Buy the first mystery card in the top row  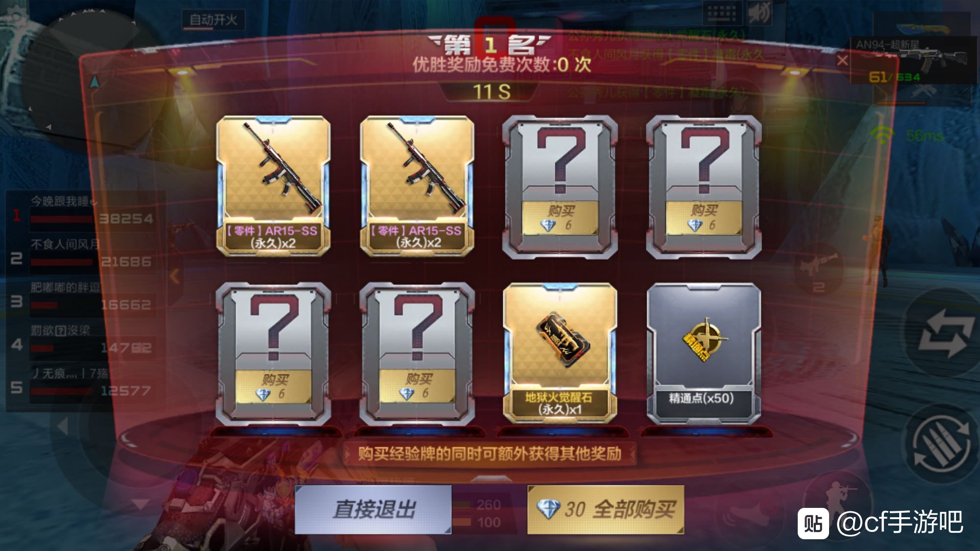tap(560, 218)
